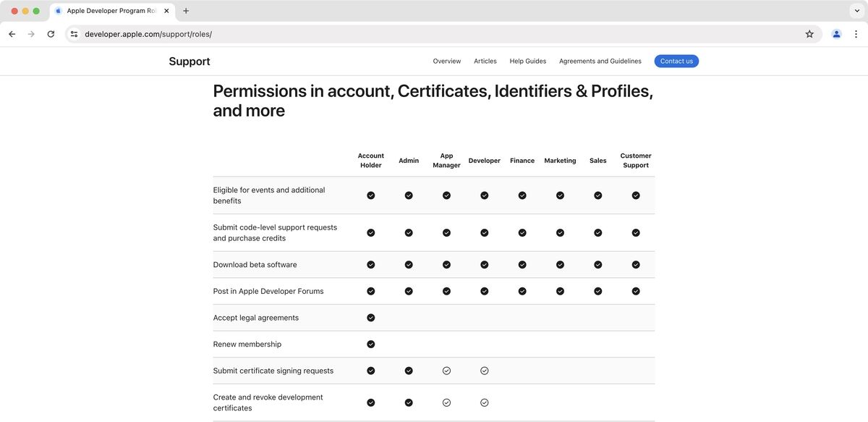Click the browser forward arrow
The image size is (868, 422).
click(31, 34)
